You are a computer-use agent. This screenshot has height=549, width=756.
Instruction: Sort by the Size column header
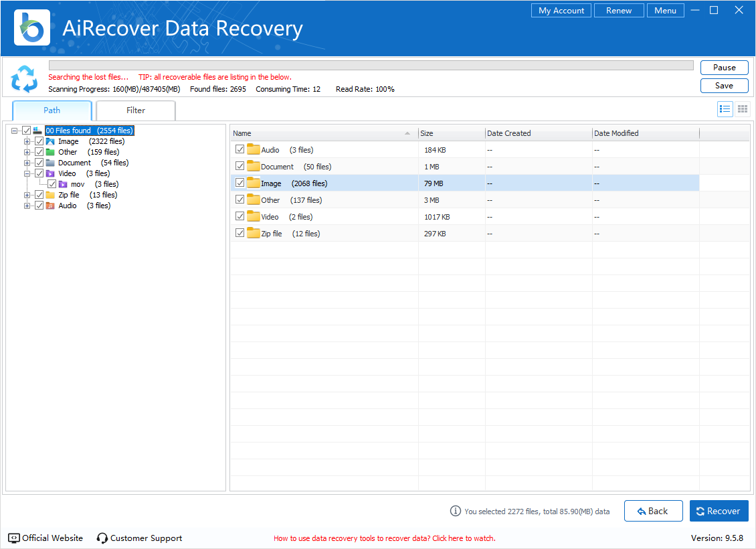pyautogui.click(x=452, y=133)
